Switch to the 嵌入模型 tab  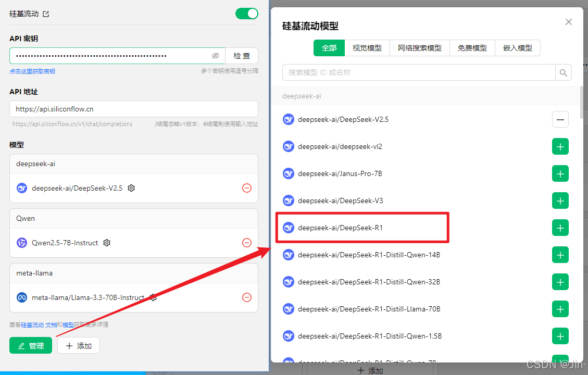click(x=518, y=48)
